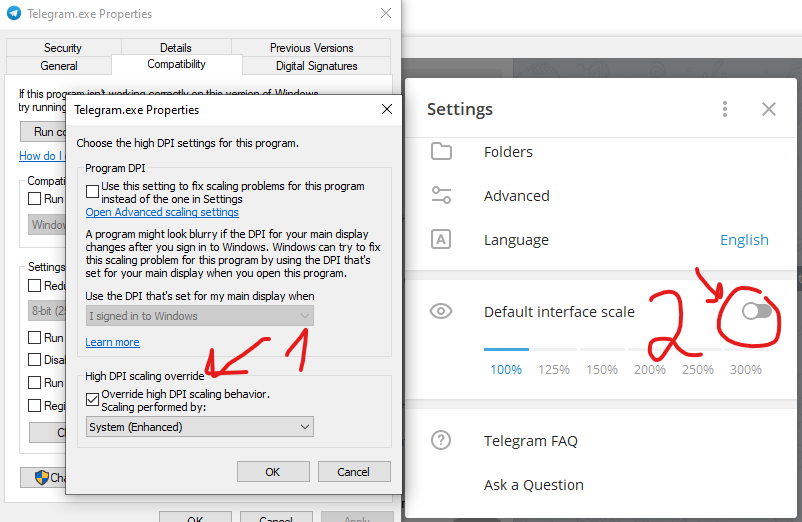The image size is (802, 522).
Task: Open Folders settings via folder icon
Action: [441, 151]
